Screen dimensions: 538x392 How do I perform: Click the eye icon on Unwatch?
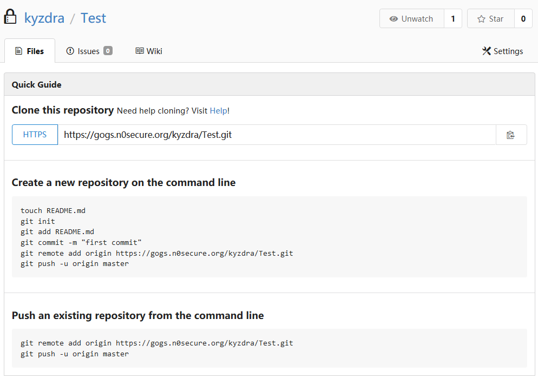point(393,19)
